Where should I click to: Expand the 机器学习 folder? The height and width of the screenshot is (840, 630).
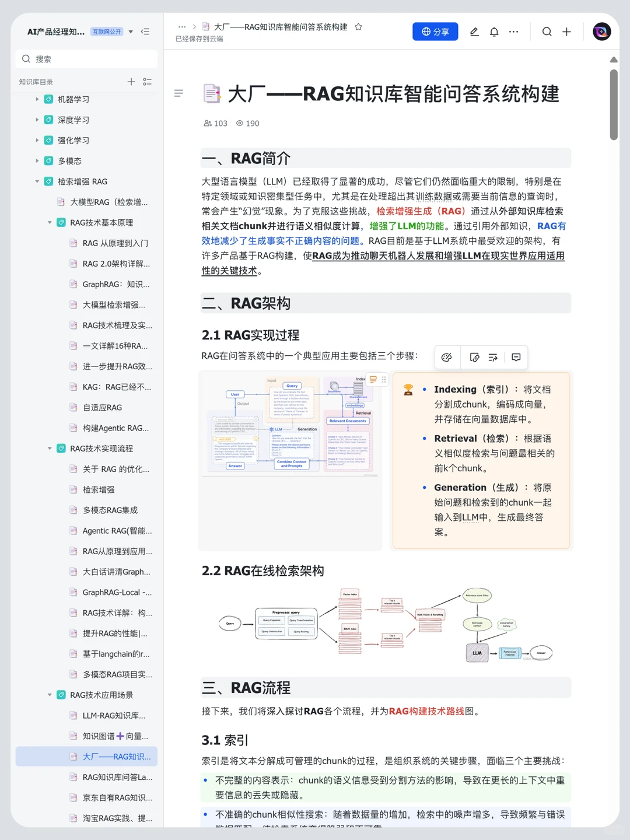point(37,99)
